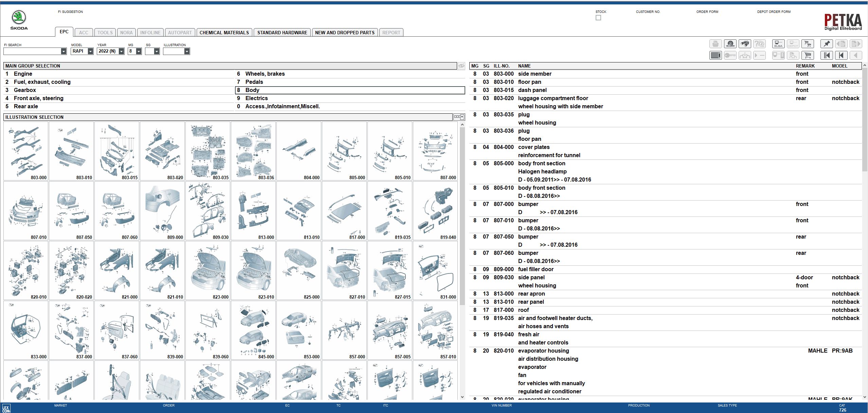The image size is (868, 413).
Task: Open illustration thumbnail 823-000
Action: (208, 270)
